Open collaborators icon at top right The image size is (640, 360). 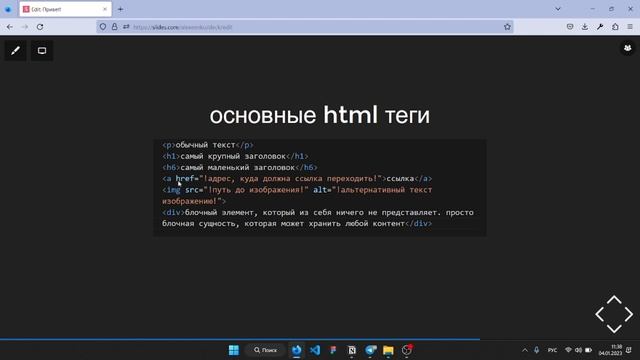pos(627,48)
